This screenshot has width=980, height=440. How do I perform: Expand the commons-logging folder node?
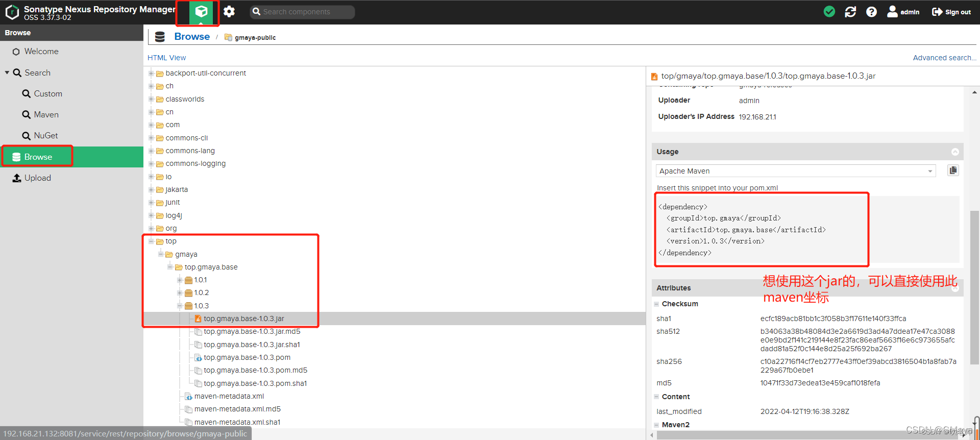[151, 163]
